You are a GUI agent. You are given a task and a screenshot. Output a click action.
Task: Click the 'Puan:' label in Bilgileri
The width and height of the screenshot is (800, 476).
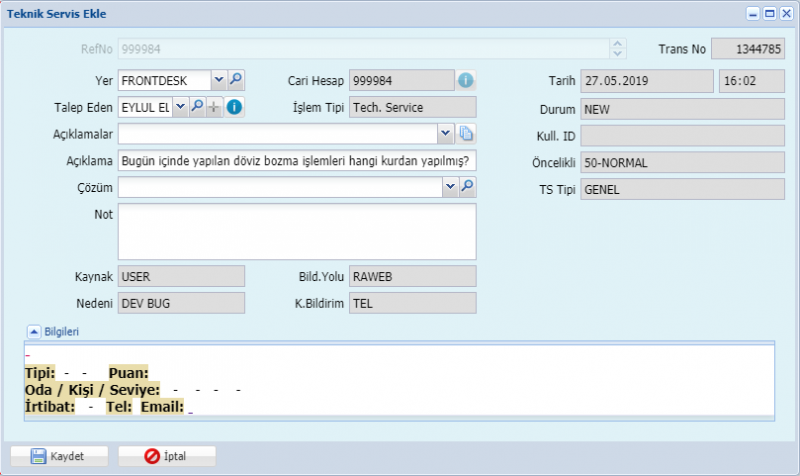[x=128, y=373]
